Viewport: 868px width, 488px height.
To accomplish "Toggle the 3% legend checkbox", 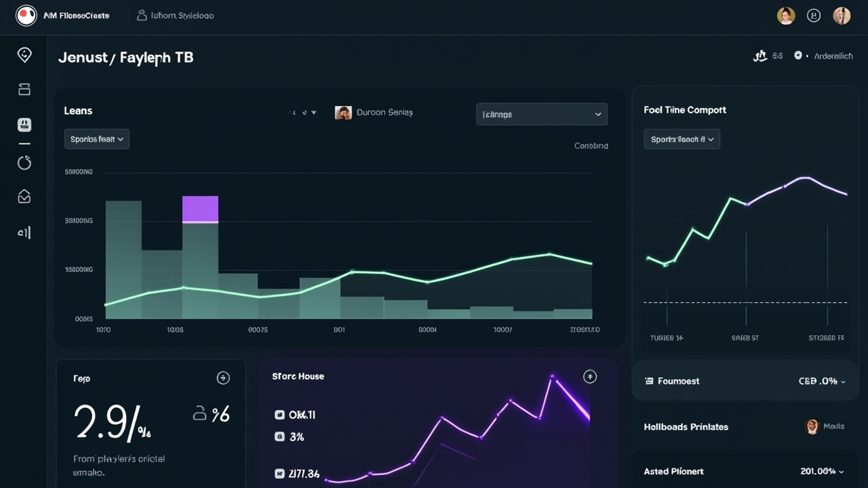I will tap(279, 437).
